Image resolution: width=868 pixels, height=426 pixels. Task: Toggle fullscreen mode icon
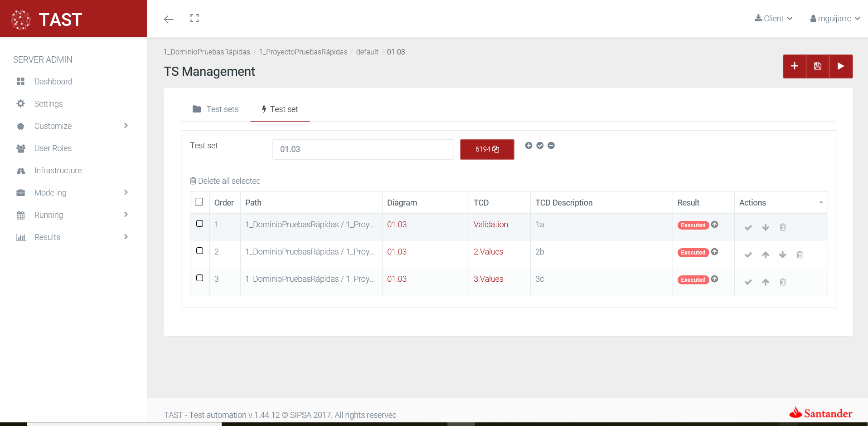point(194,19)
